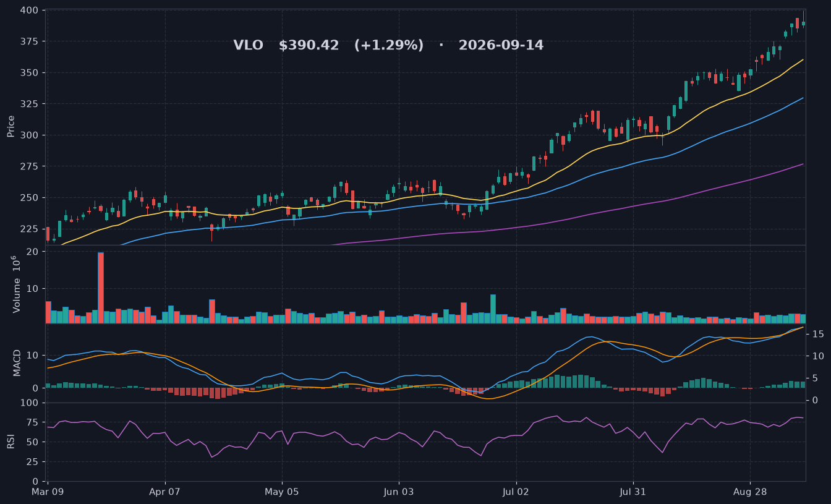Click the VLO ticker symbol in the title
Image resolution: width=831 pixels, height=504 pixels.
point(248,45)
